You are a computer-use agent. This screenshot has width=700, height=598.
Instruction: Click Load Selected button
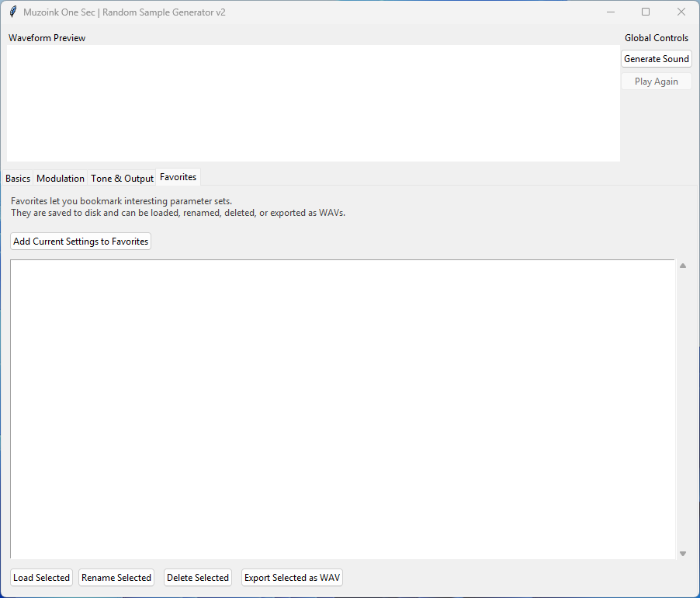(x=42, y=578)
